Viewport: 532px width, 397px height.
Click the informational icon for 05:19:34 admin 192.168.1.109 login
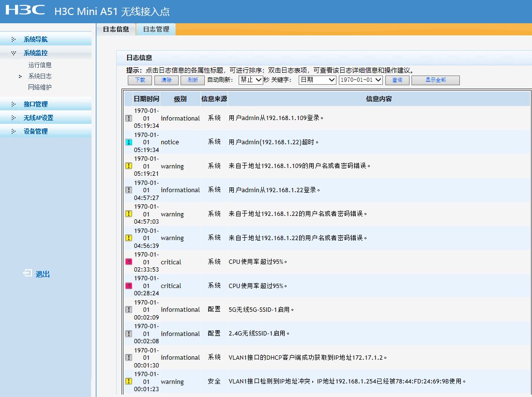click(x=129, y=118)
